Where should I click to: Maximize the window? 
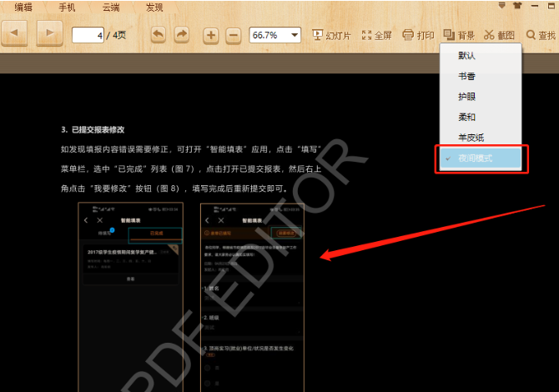click(551, 5)
